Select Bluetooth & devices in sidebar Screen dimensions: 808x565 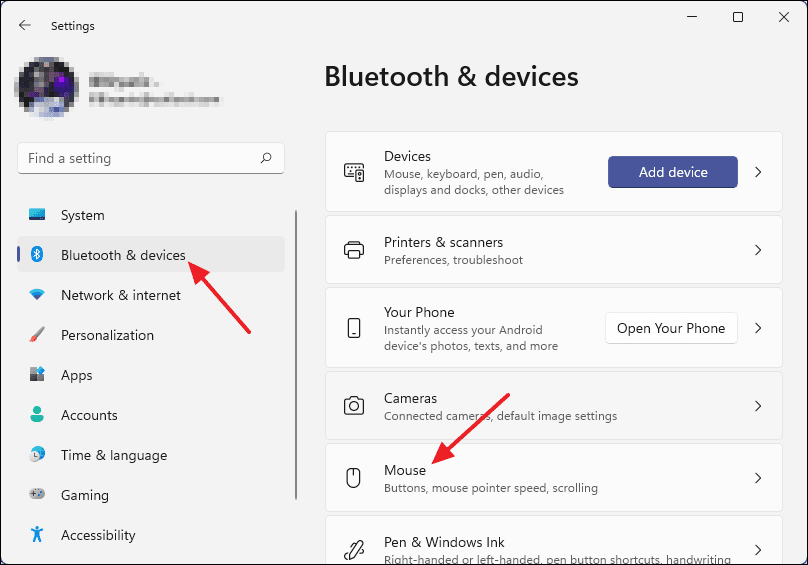(151, 255)
